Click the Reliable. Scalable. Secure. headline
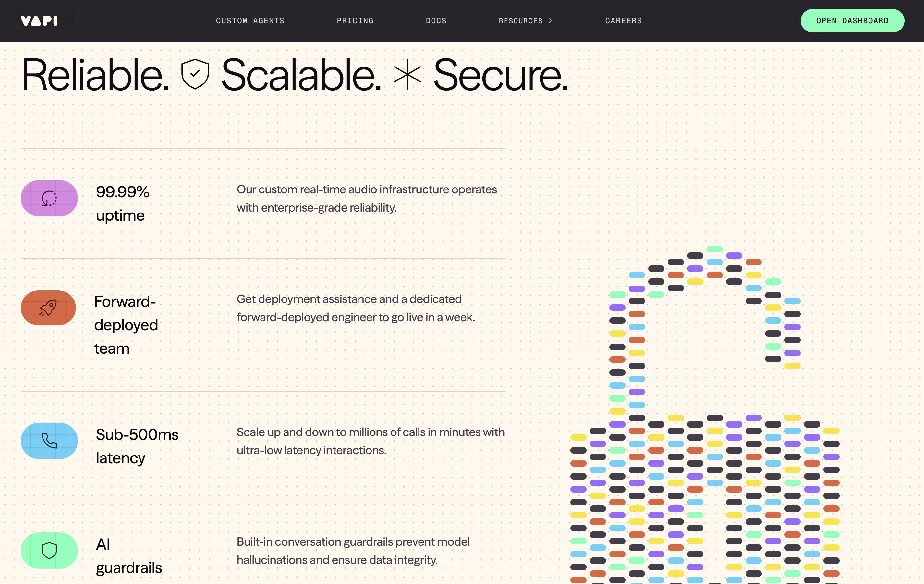This screenshot has width=924, height=584. (x=295, y=74)
